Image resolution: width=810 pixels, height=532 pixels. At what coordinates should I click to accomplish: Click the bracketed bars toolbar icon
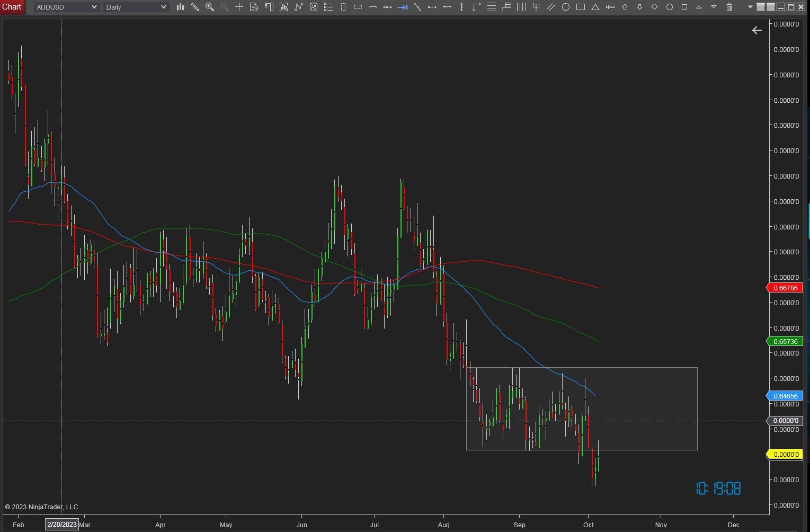coord(284,7)
